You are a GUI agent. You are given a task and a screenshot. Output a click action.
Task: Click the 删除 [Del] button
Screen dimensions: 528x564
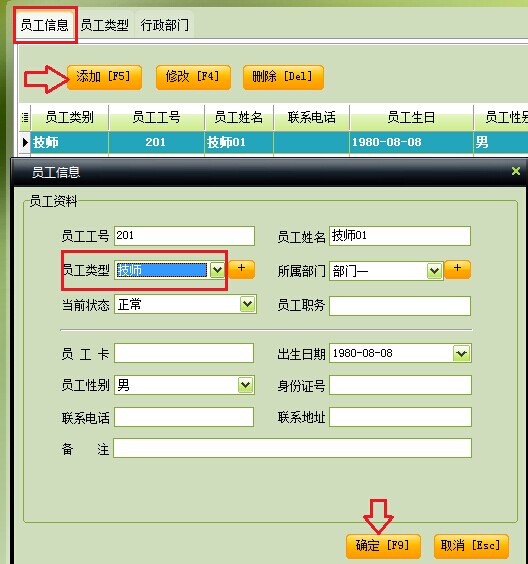click(x=283, y=77)
